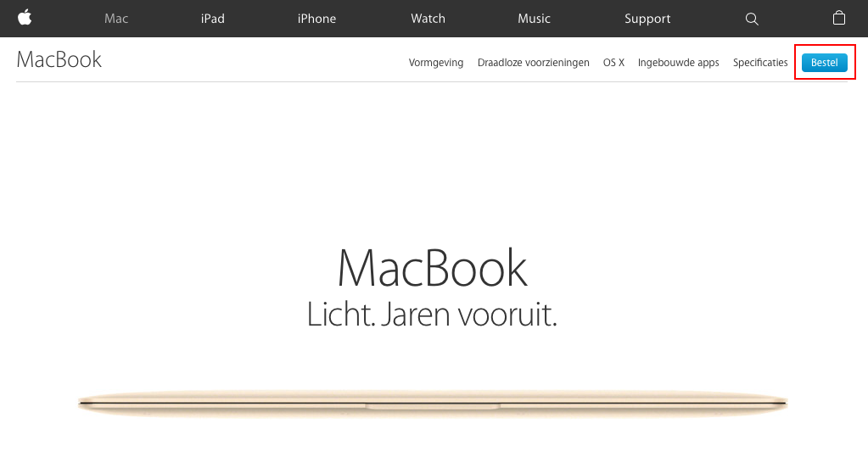
Task: Go to the iPad section
Action: click(x=213, y=19)
